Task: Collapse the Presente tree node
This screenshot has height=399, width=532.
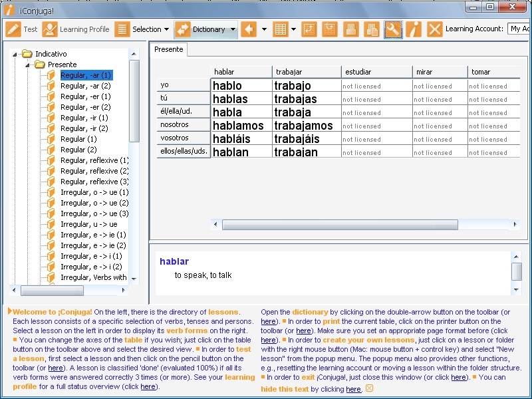Action: 27,65
